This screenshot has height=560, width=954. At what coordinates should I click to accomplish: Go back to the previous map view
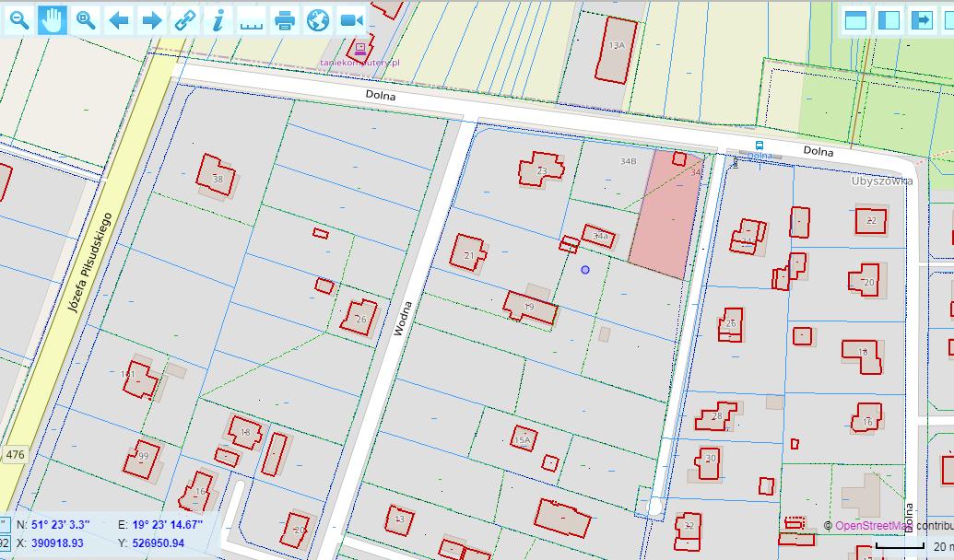coord(119,20)
